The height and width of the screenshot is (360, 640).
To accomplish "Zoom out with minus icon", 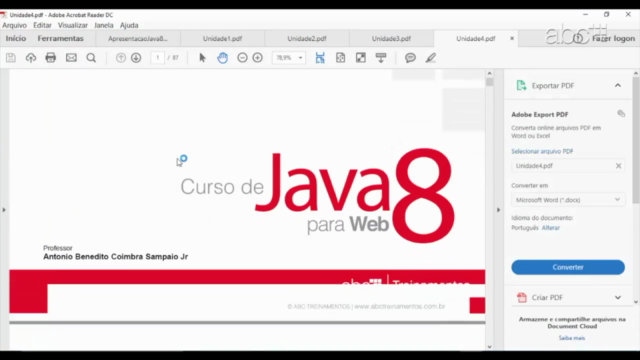I will 242,58.
